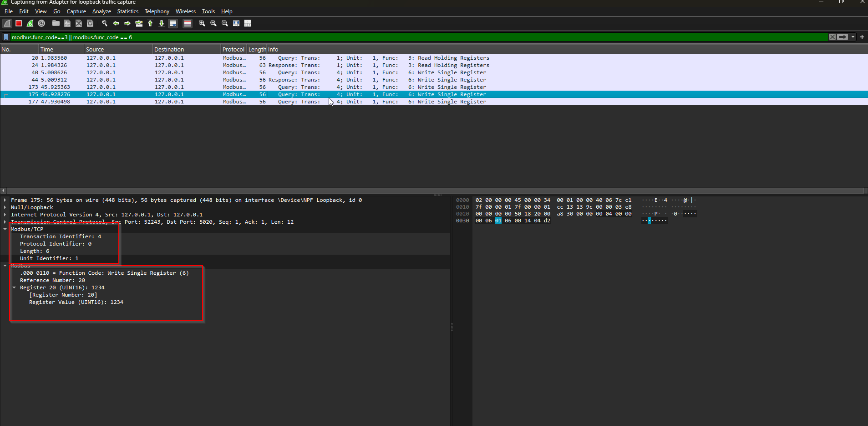The height and width of the screenshot is (426, 868).
Task: Sort by the Source column header
Action: (118, 49)
